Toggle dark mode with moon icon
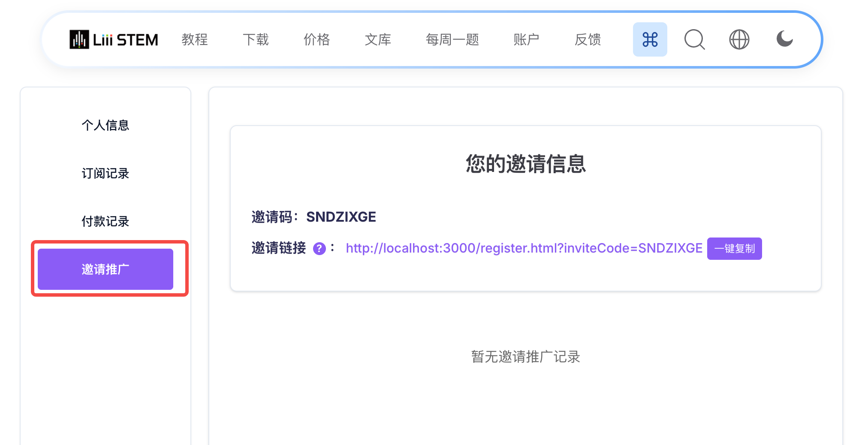 pyautogui.click(x=784, y=39)
